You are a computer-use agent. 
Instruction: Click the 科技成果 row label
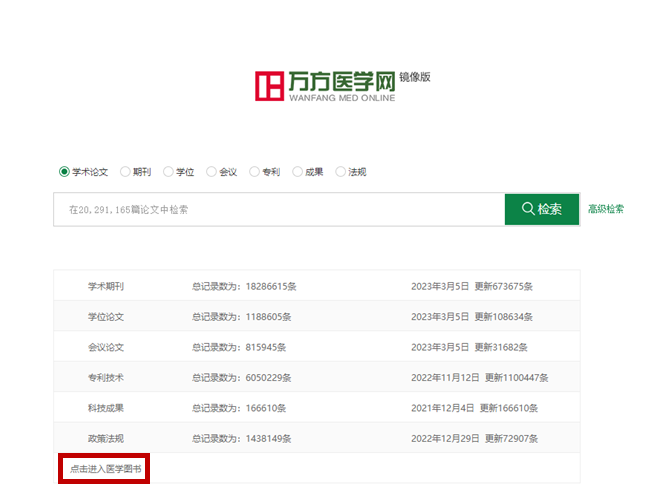(106, 408)
